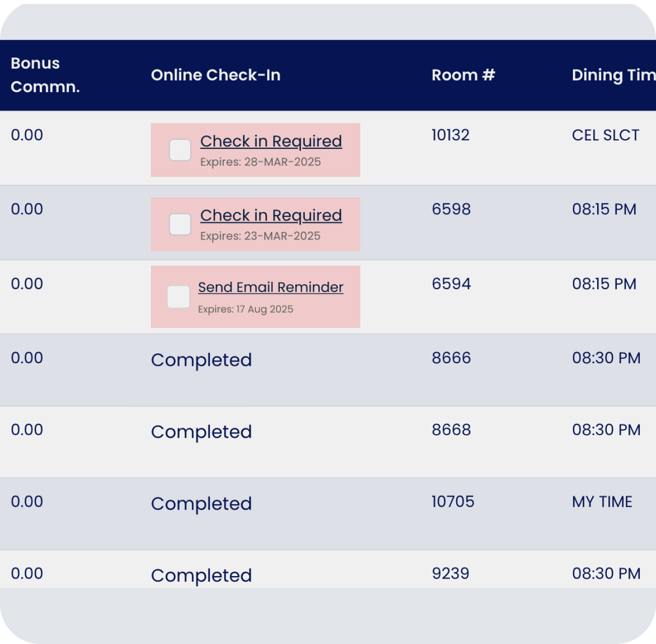Click Check in Required for room 6598
656x644 pixels.
[x=271, y=215]
